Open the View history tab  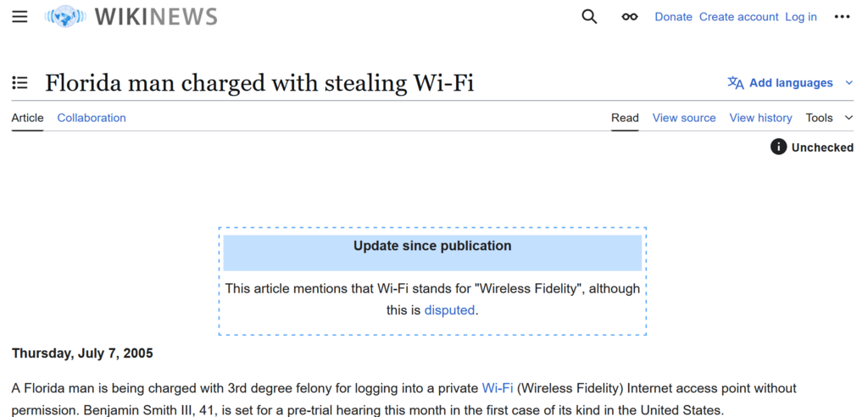click(x=760, y=118)
